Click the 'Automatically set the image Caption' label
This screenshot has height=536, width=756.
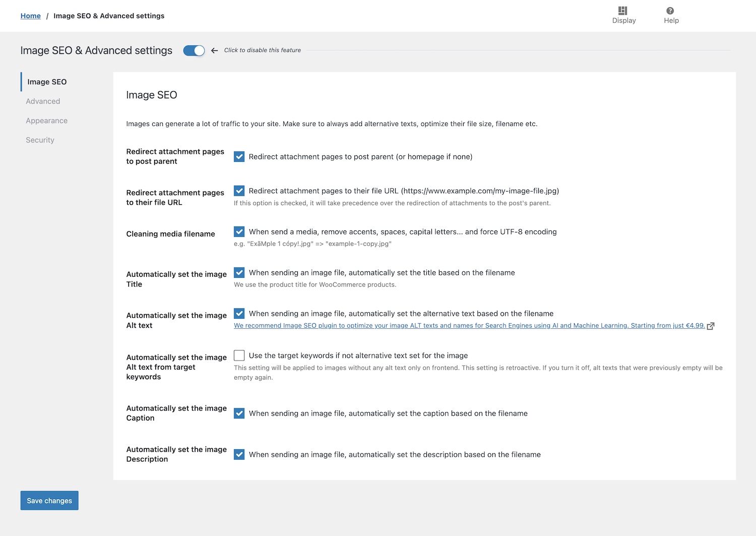click(x=176, y=413)
